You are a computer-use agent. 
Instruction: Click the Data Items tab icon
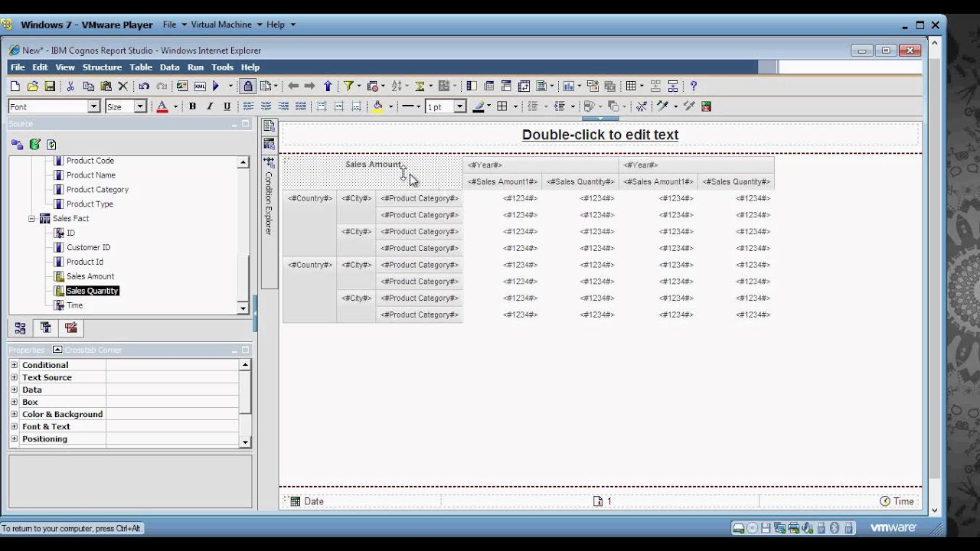click(x=46, y=328)
